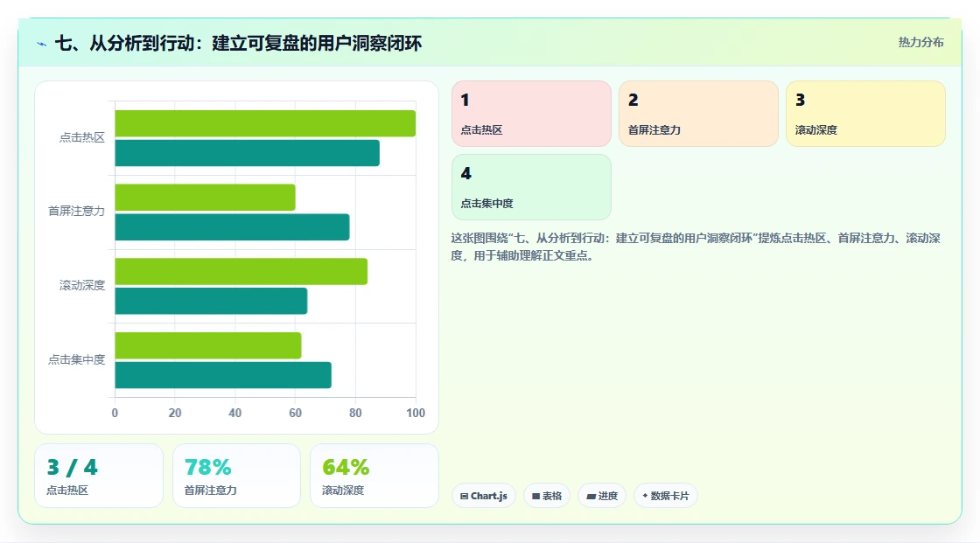Click the 点击热区 axis label on chart
Screen dimensions: 980x543
tap(82, 137)
